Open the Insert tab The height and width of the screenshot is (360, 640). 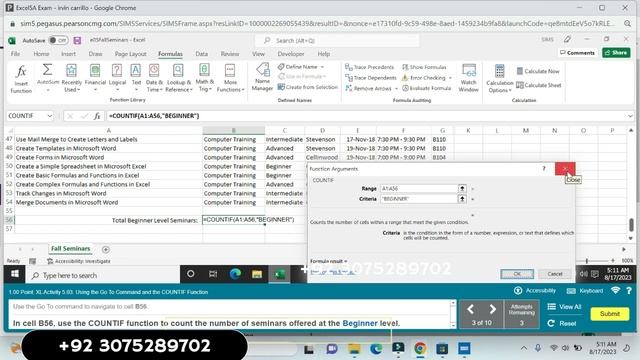pyautogui.click(x=68, y=54)
